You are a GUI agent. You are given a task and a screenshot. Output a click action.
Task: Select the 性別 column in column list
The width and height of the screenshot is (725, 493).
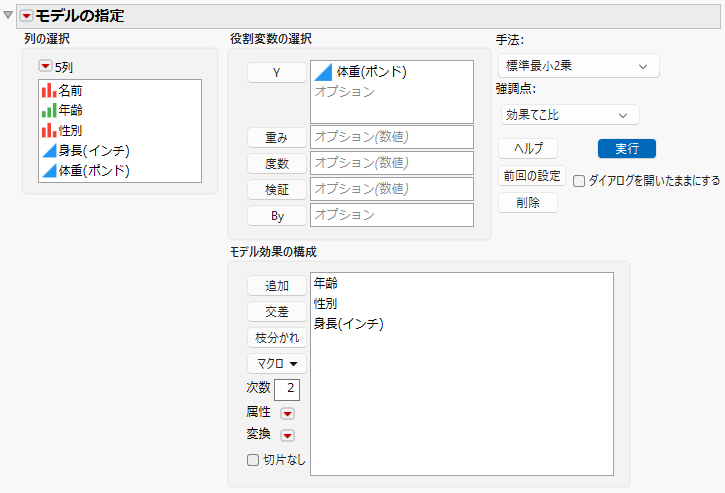click(x=120, y=130)
